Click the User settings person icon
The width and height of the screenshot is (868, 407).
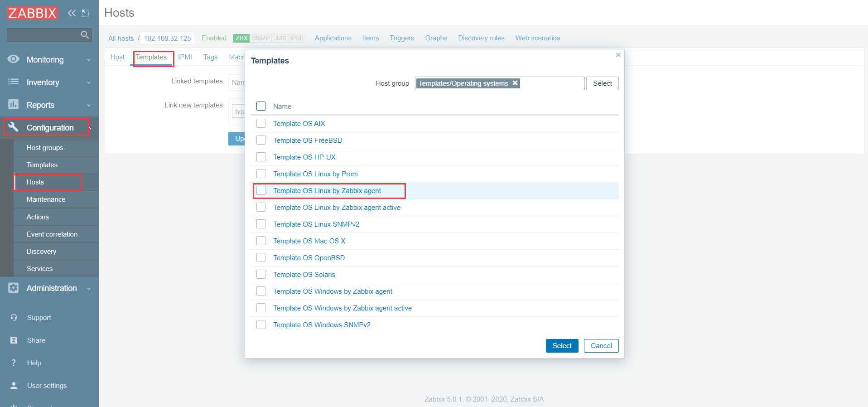click(14, 385)
